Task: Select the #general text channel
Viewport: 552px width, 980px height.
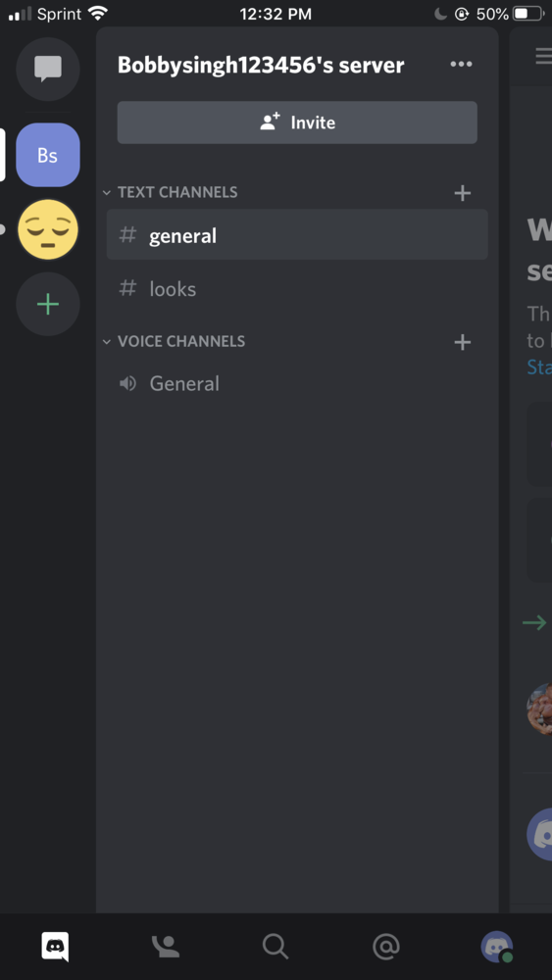Action: pos(297,235)
